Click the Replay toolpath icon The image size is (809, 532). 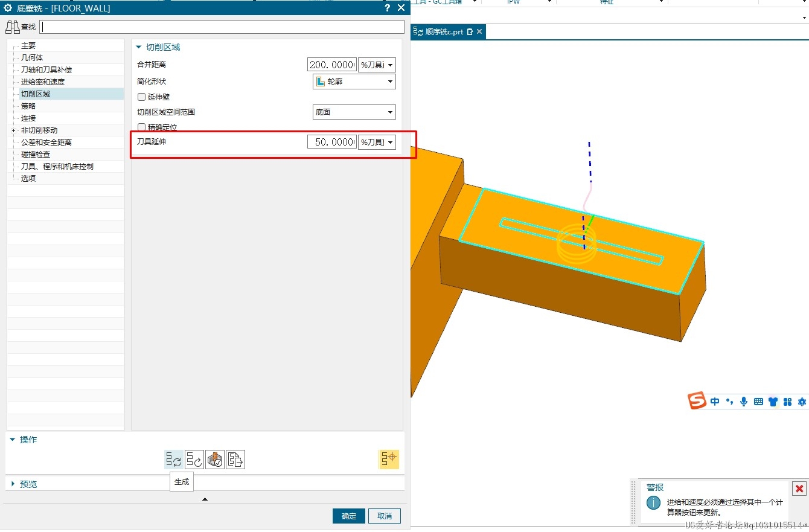[194, 460]
